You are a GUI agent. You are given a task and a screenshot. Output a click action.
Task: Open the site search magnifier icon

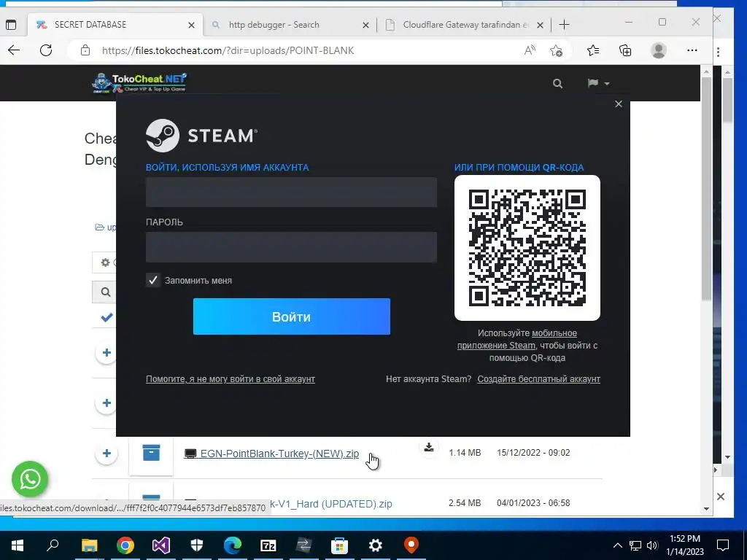click(557, 84)
